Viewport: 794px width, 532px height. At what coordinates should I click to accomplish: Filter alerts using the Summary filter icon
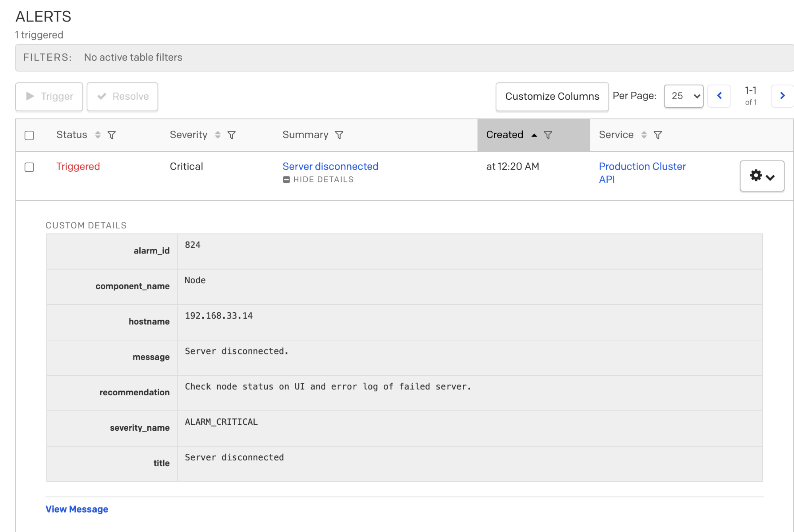coord(339,135)
